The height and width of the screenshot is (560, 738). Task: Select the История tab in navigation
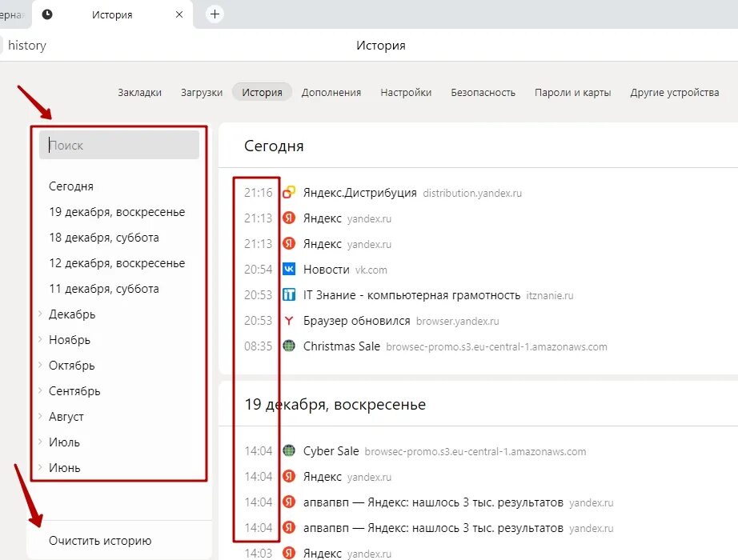click(x=263, y=92)
